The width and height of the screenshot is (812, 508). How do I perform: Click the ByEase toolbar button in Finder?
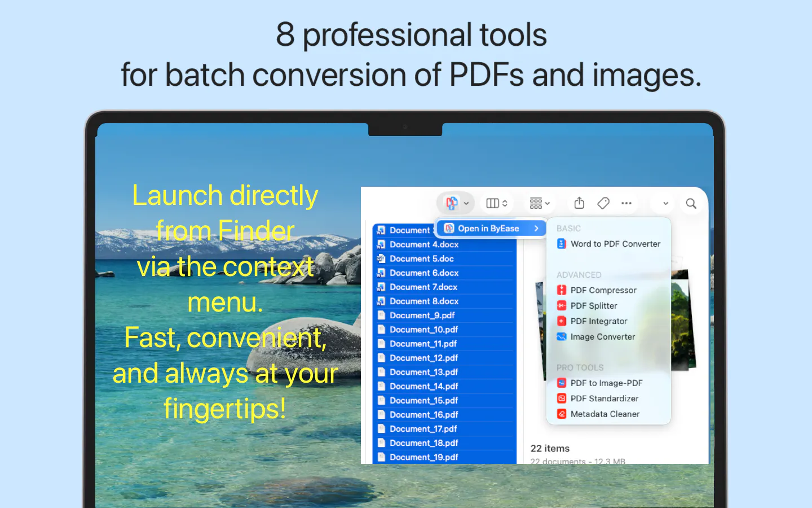pos(456,203)
